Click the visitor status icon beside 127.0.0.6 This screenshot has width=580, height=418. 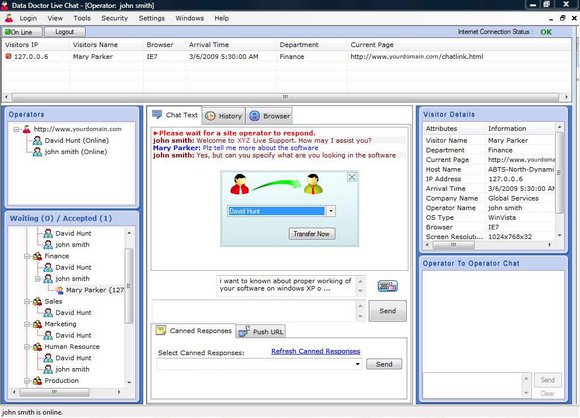pyautogui.click(x=8, y=57)
